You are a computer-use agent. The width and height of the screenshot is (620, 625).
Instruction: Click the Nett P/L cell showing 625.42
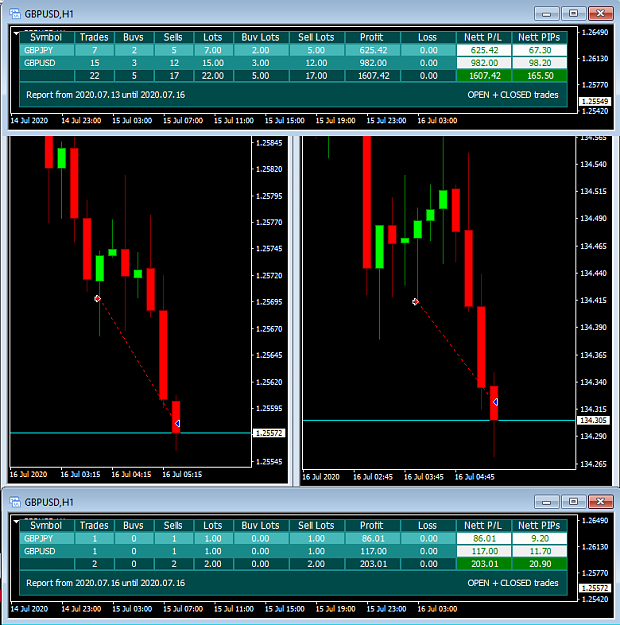(484, 50)
